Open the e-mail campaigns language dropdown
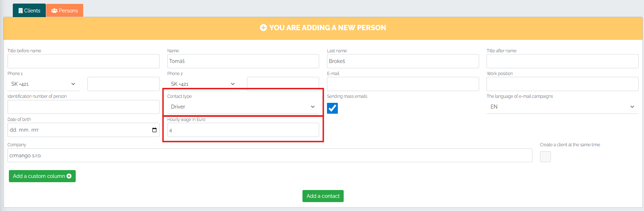644x211 pixels. coord(562,107)
